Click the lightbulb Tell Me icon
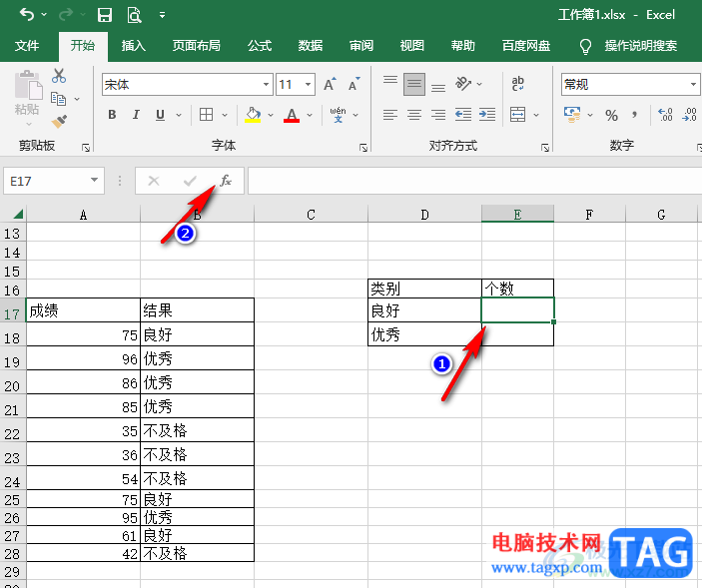This screenshot has width=702, height=588. [585, 46]
